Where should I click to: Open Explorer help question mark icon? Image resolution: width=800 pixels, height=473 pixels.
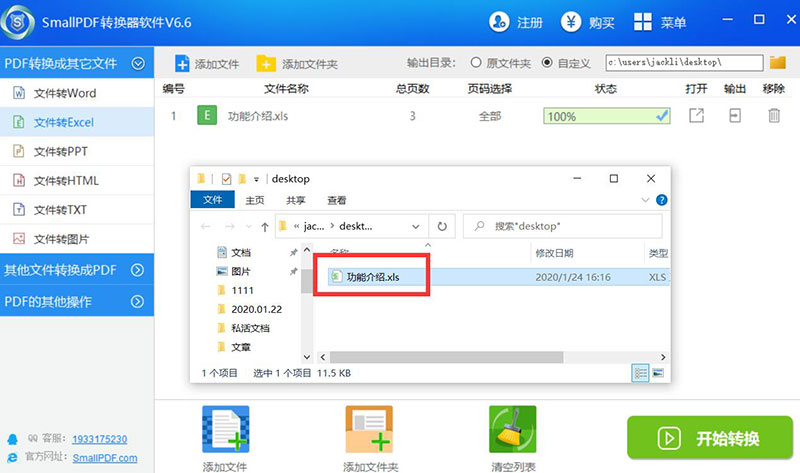(661, 200)
